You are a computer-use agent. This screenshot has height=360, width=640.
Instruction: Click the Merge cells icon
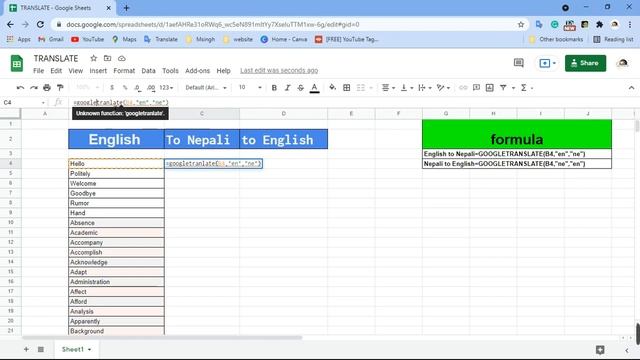[x=361, y=88]
